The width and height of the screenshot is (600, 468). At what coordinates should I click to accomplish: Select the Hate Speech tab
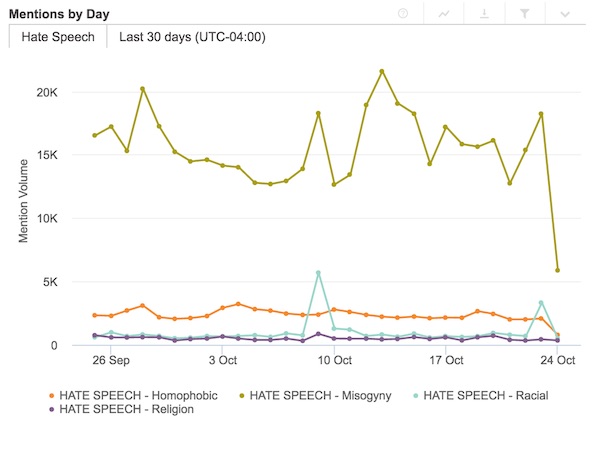point(57,37)
